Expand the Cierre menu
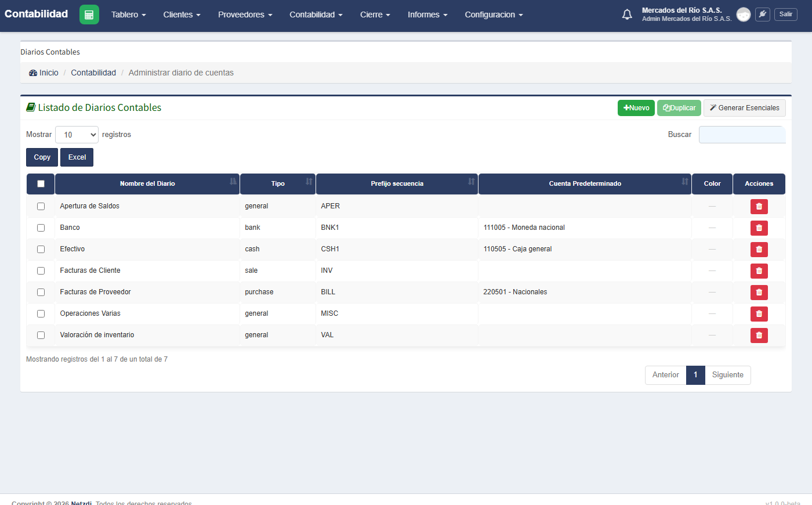Image resolution: width=812 pixels, height=505 pixels. [375, 15]
